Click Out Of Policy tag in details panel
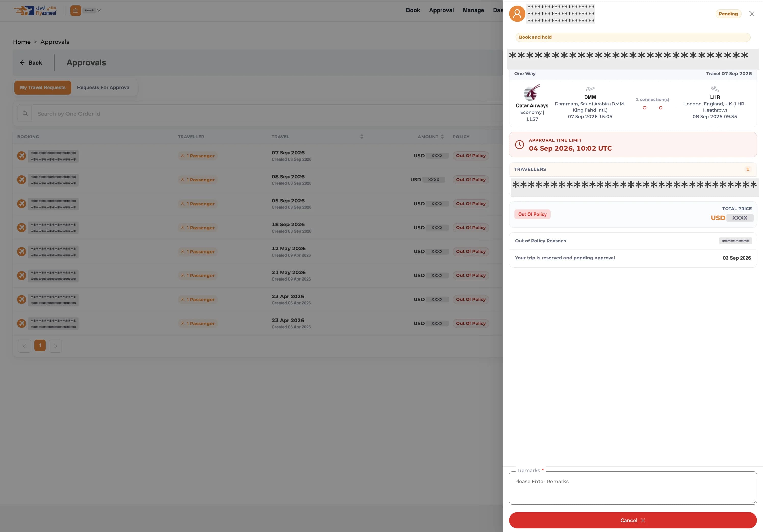Viewport: 763px width, 532px height. tap(532, 214)
